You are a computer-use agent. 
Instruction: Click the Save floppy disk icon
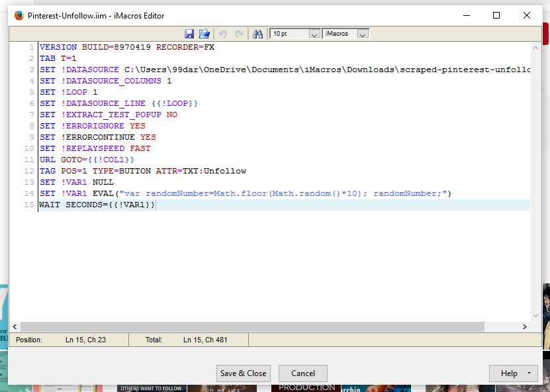click(189, 34)
